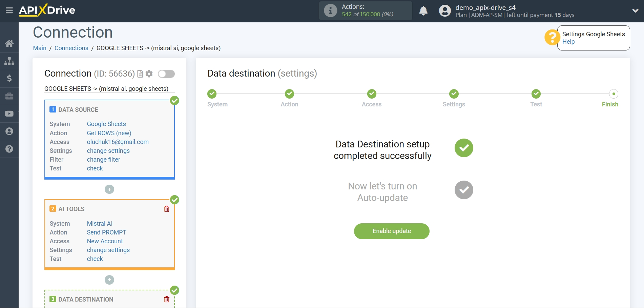The height and width of the screenshot is (308, 644).
Task: Open the connections hierarchy icon in the sidebar
Action: point(9,61)
